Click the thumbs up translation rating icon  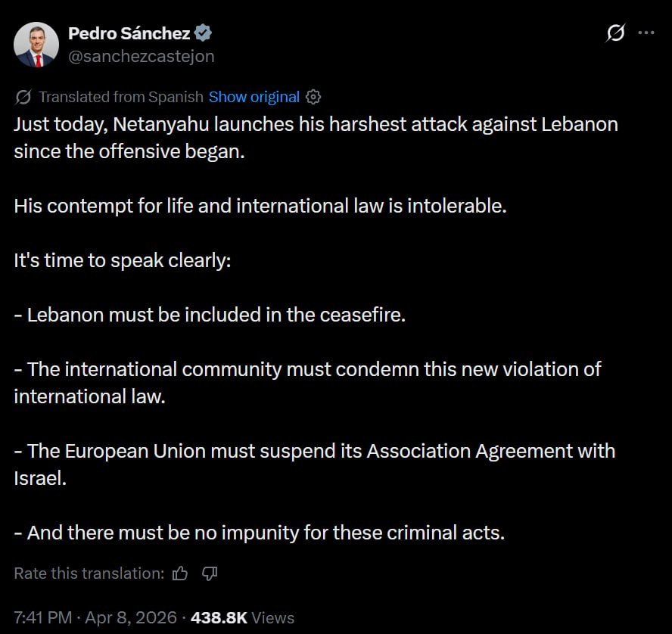[180, 573]
